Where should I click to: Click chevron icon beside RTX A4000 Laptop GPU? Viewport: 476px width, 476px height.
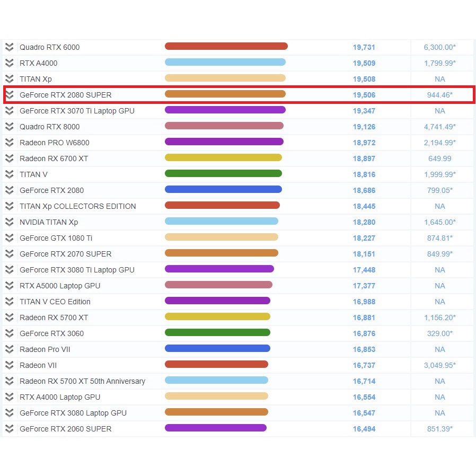click(x=10, y=397)
